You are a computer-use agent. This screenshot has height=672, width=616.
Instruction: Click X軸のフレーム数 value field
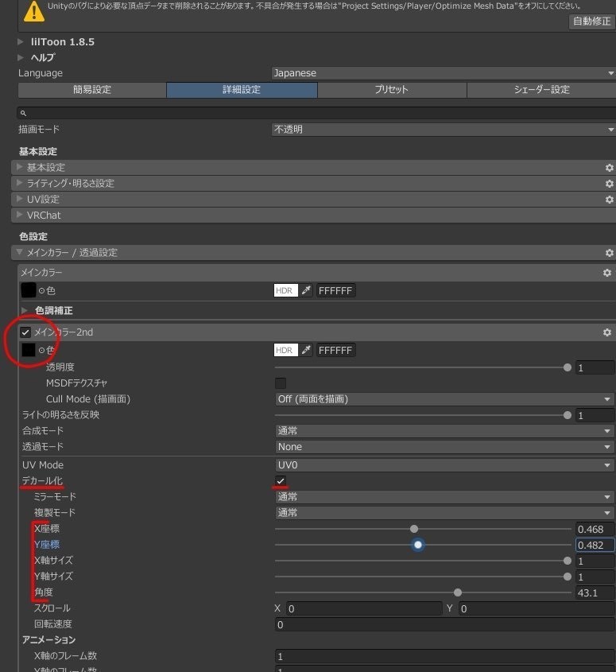(445, 656)
